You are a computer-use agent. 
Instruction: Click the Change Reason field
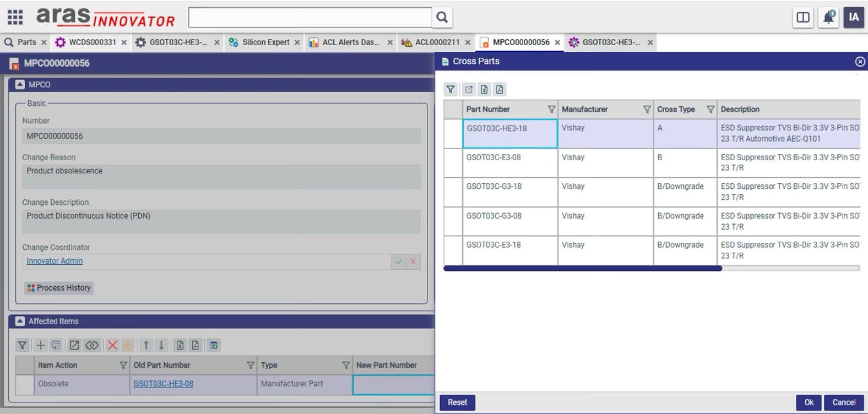click(221, 177)
